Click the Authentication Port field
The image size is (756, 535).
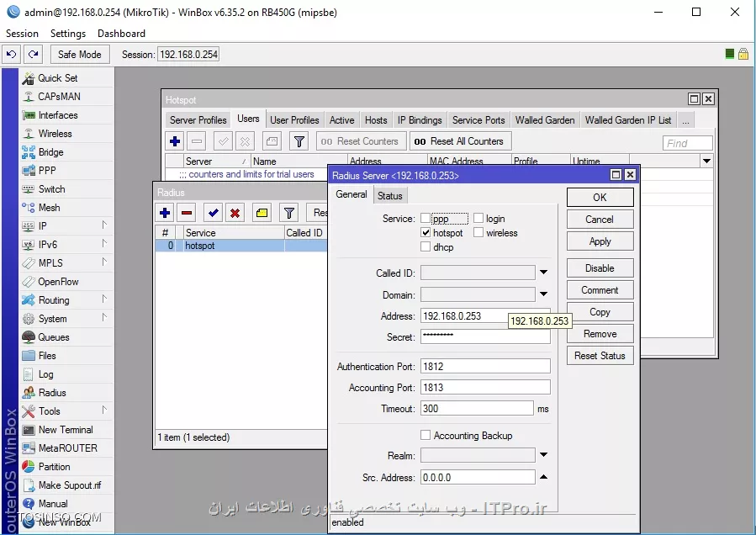pos(485,367)
